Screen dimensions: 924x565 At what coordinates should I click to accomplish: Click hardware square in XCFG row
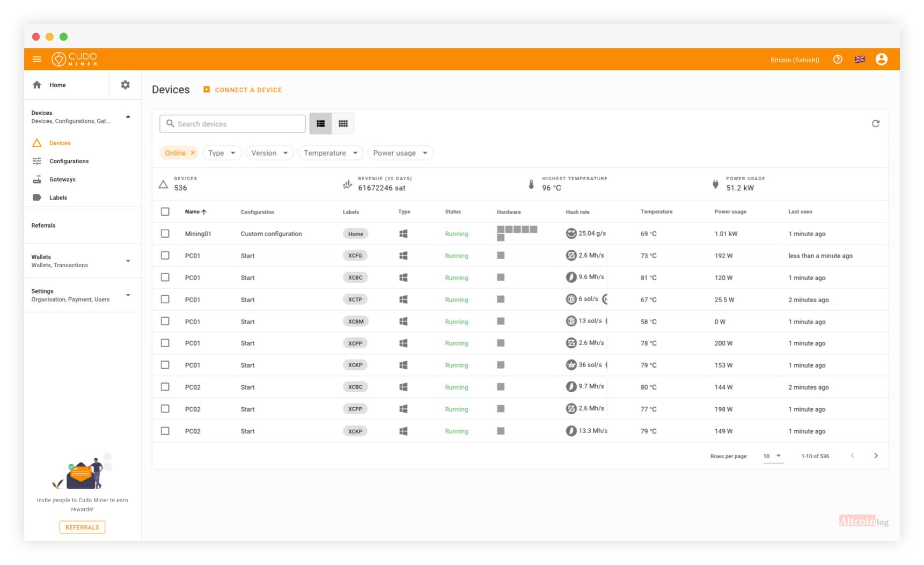point(501,255)
